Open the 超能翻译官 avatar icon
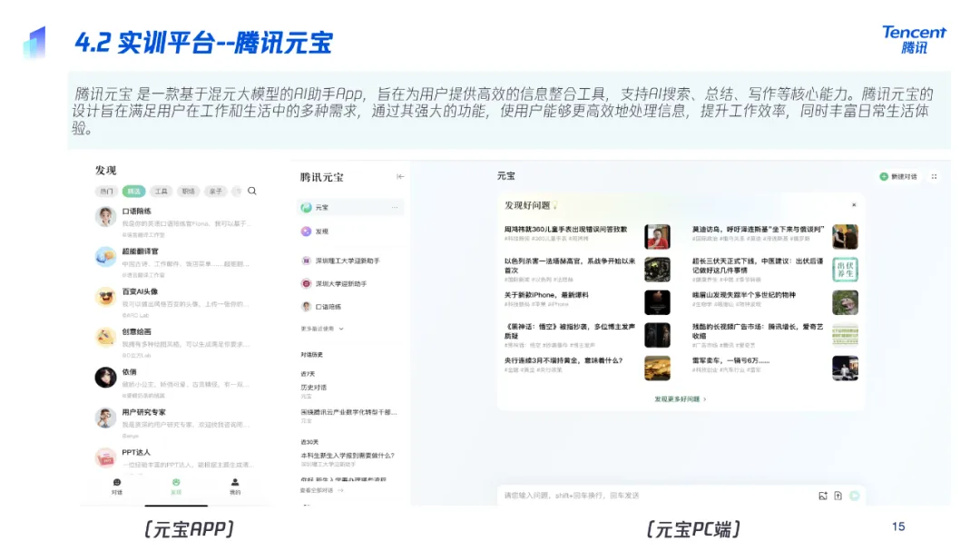 [105, 257]
